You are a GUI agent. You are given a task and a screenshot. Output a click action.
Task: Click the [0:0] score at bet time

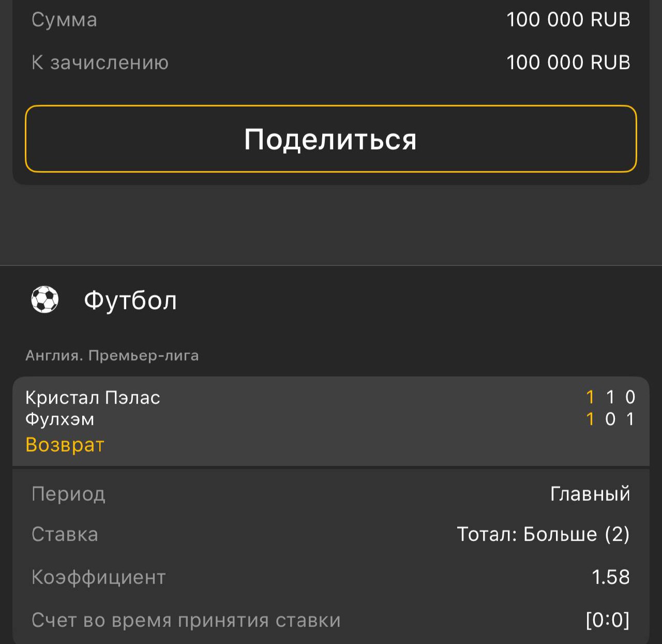(x=607, y=620)
